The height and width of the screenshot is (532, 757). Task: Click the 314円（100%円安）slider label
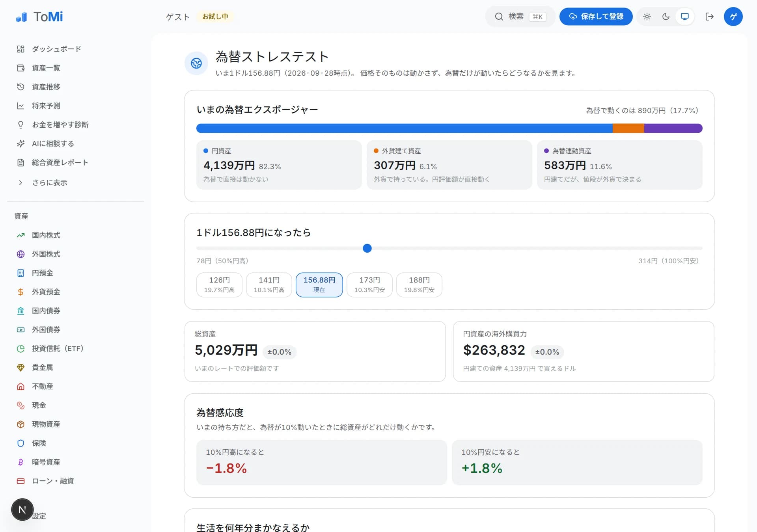coord(669,261)
